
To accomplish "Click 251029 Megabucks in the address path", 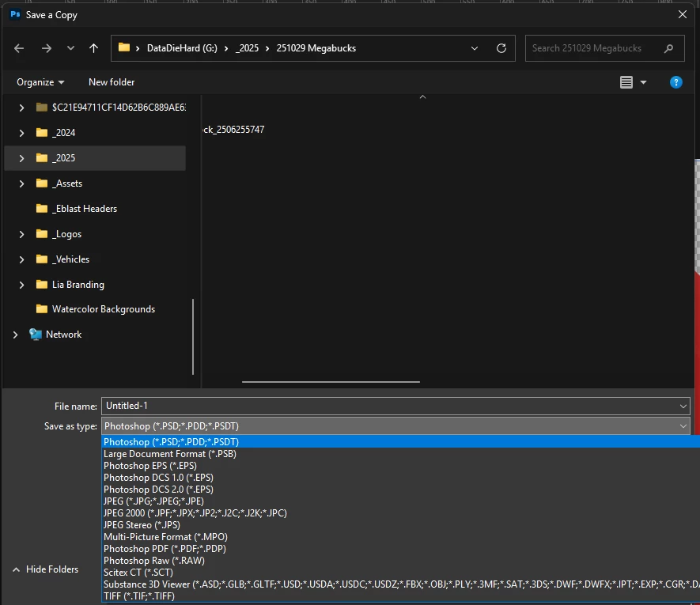I will pyautogui.click(x=316, y=48).
